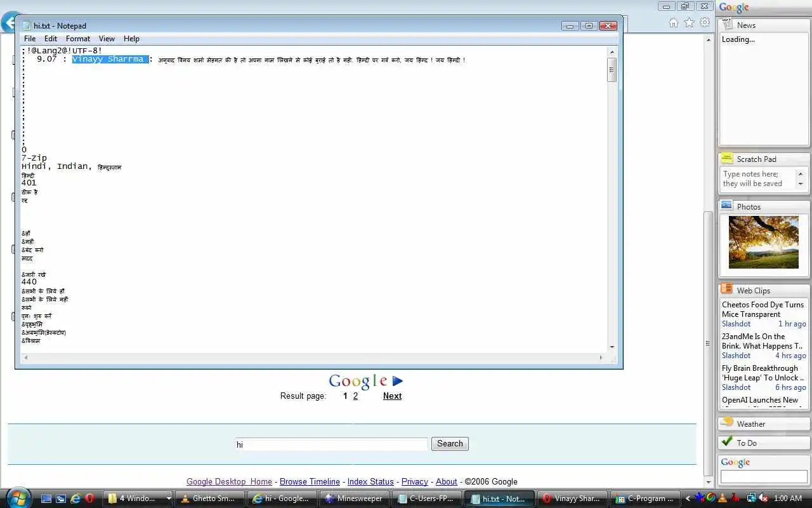Screen dimensions: 812x508
Task: Expand the 4 Windows taskbar group dropdown
Action: [x=168, y=498]
